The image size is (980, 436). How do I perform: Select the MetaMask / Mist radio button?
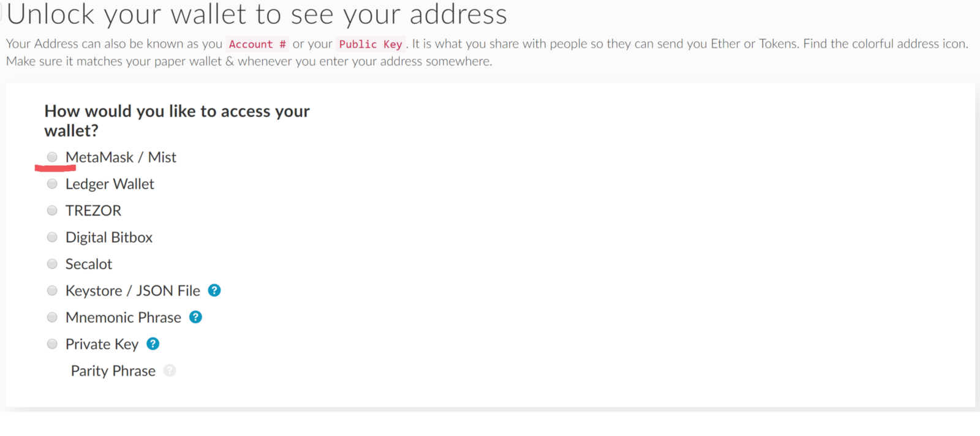pyautogui.click(x=52, y=157)
